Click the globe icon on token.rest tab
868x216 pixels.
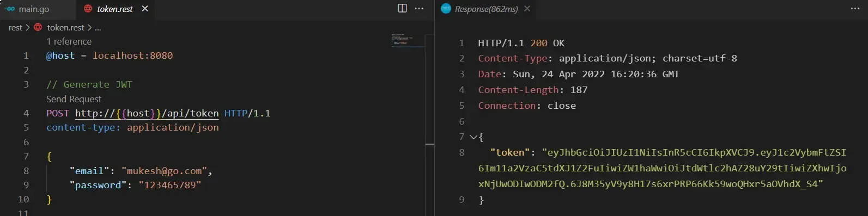tap(88, 9)
